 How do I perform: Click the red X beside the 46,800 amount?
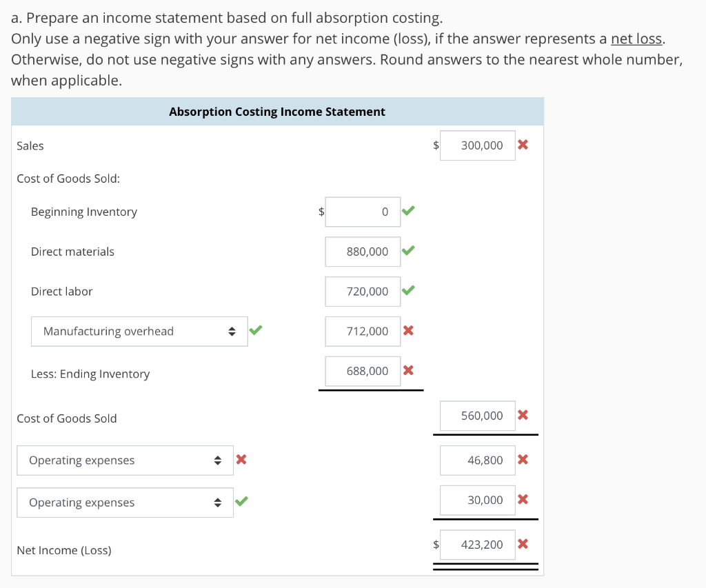(x=523, y=460)
